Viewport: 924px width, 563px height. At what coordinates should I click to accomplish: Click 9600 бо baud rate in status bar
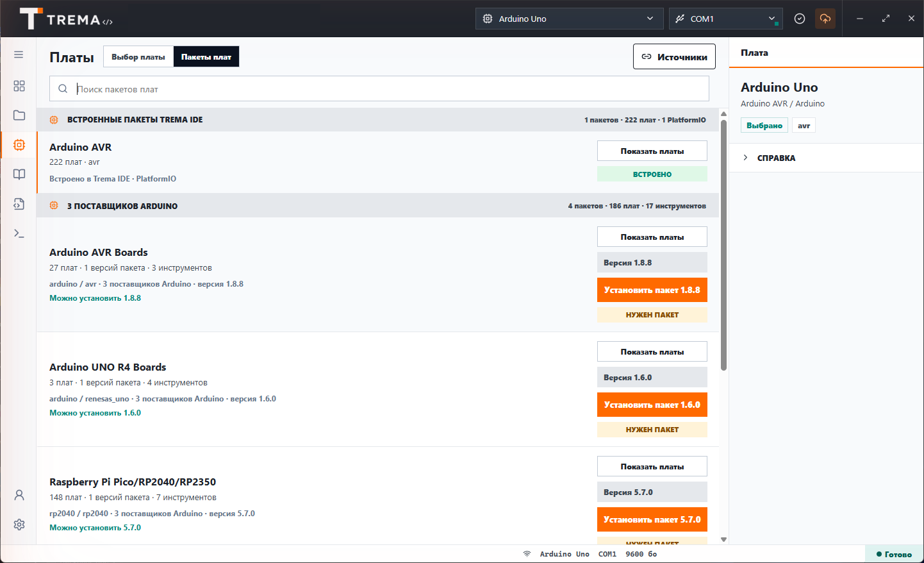[x=641, y=554]
